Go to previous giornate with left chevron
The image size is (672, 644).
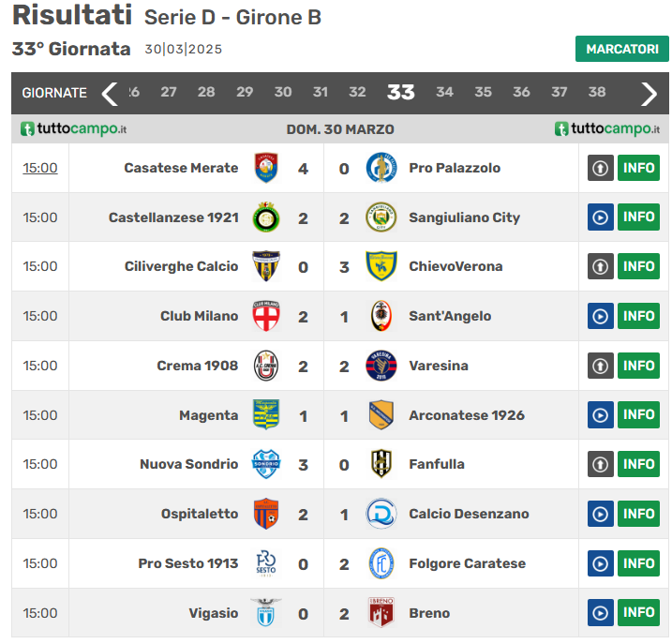tap(110, 93)
